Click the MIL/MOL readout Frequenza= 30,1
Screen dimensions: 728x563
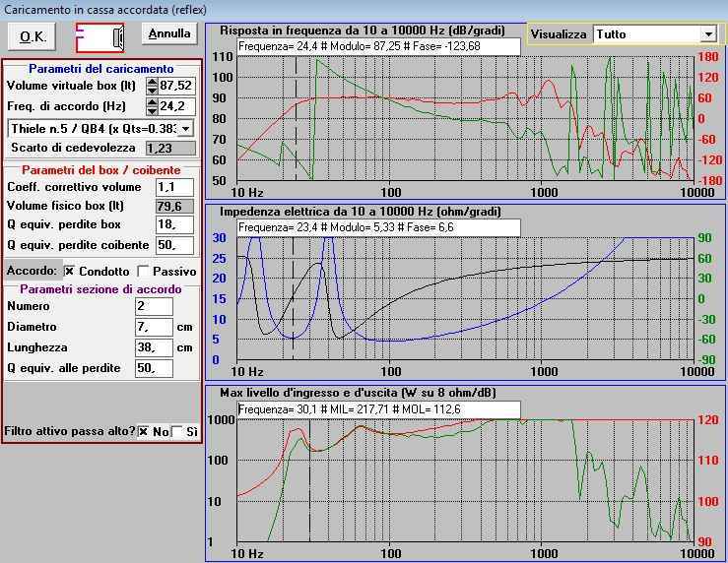tap(378, 409)
